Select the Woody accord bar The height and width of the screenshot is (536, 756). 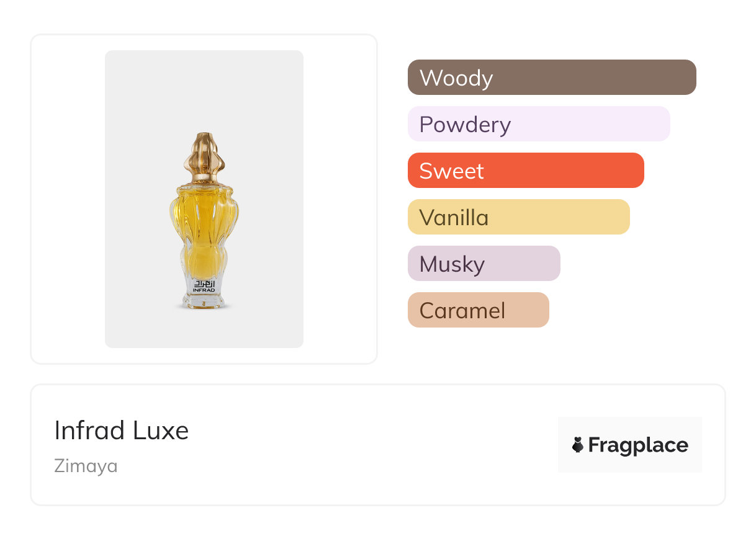[552, 78]
